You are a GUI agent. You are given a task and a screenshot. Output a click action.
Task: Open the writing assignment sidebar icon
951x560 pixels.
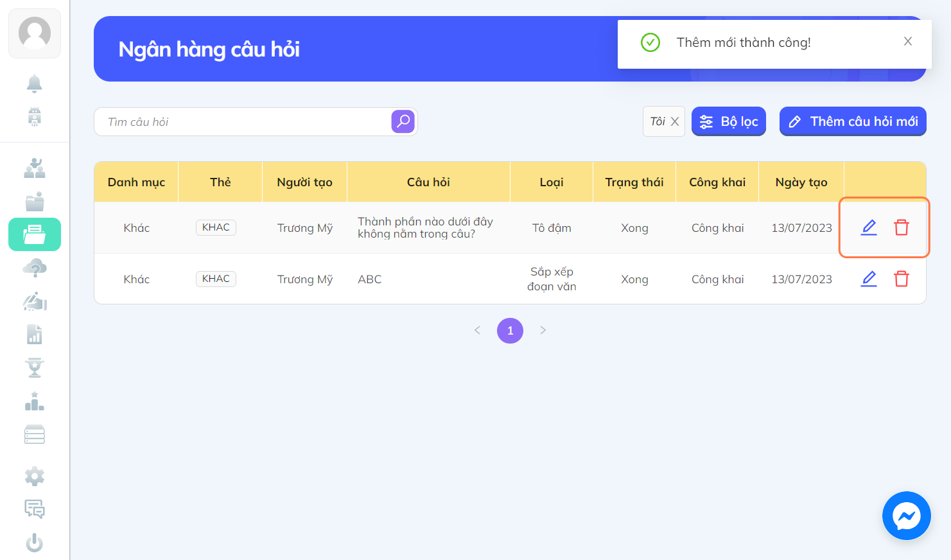(35, 301)
